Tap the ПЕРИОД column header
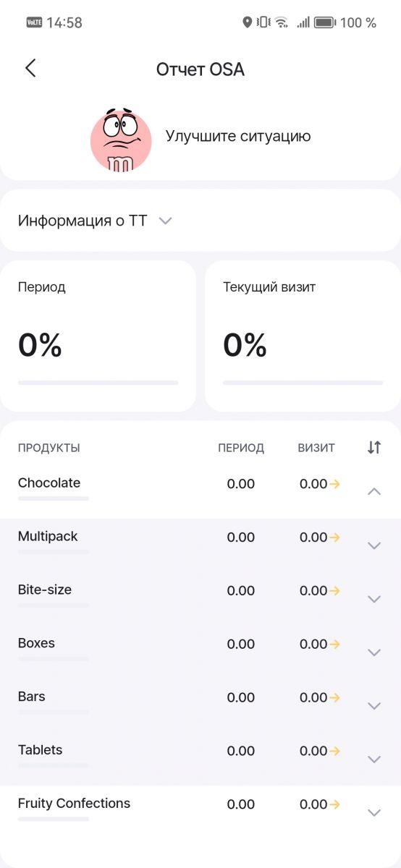Screen dimensions: 401x868 tap(241, 448)
